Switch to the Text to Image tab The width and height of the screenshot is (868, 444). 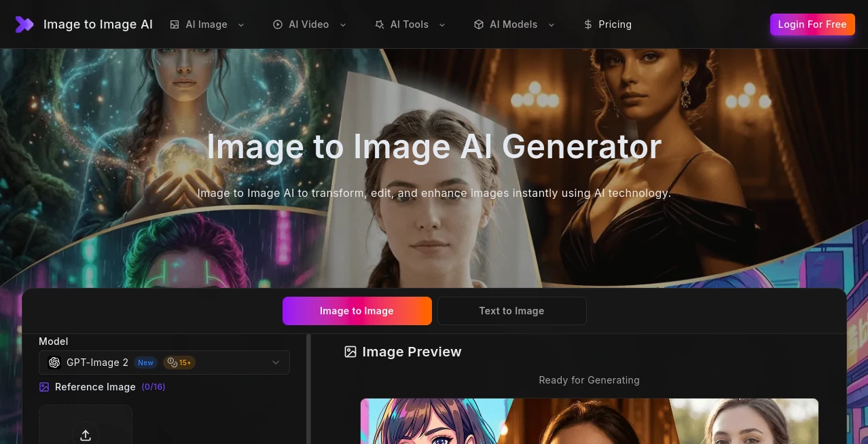[x=512, y=311]
